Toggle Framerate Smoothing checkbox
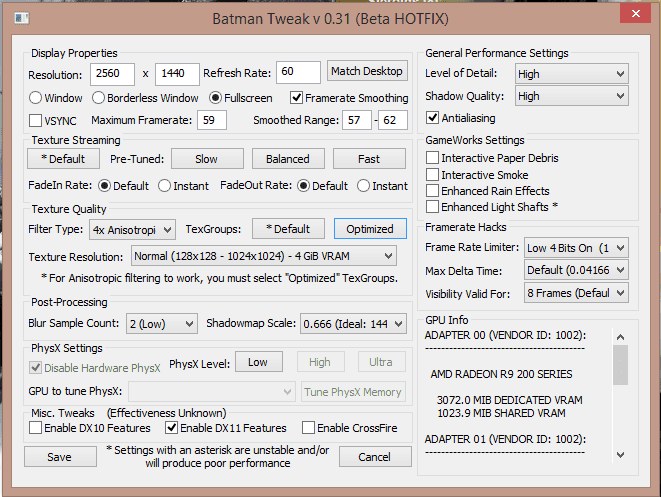The height and width of the screenshot is (497, 661). (x=297, y=98)
